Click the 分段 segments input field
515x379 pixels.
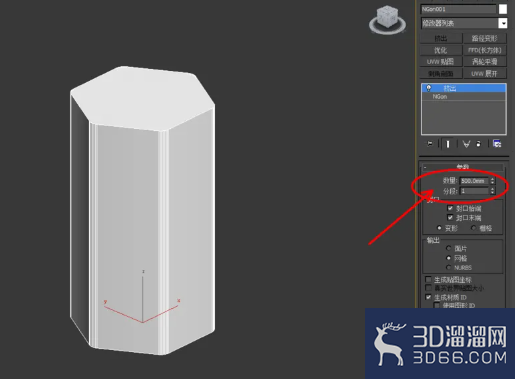pyautogui.click(x=474, y=191)
